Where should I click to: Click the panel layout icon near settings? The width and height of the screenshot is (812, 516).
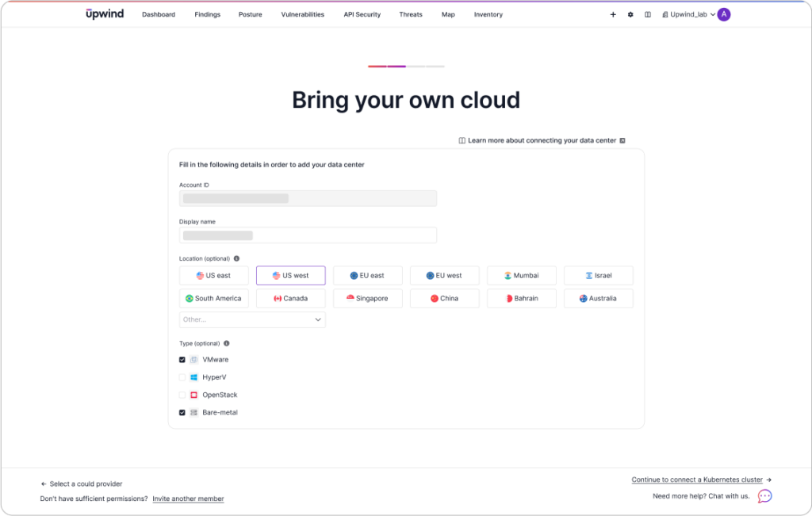(x=647, y=14)
